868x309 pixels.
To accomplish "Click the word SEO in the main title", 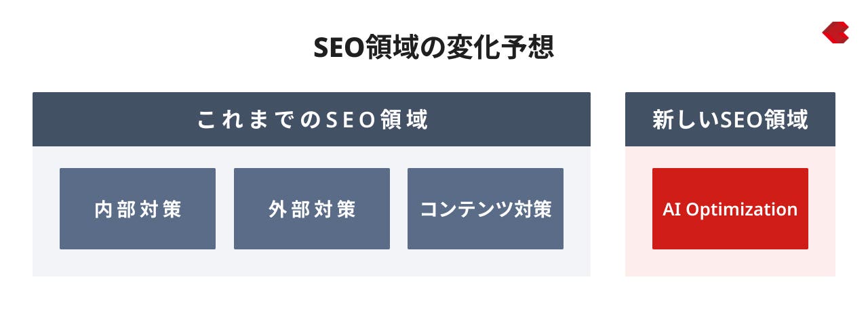I will tap(338, 48).
